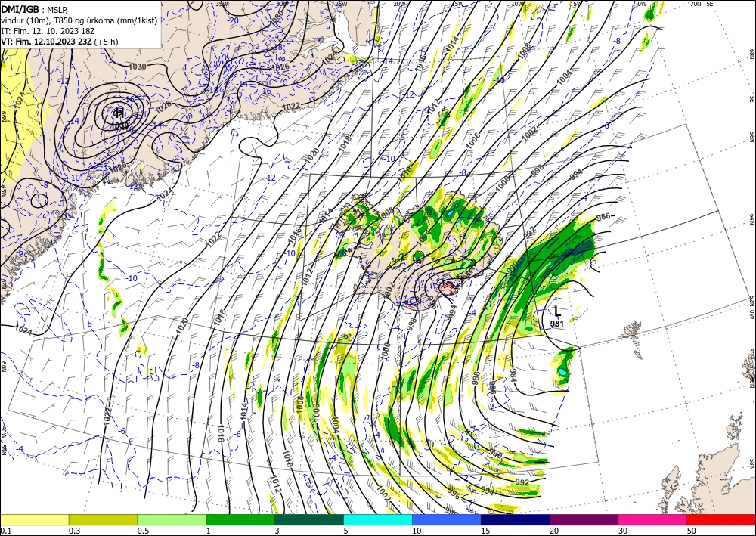Select the pink 30–50 legend color band
This screenshot has height=536, width=756.
(653, 519)
